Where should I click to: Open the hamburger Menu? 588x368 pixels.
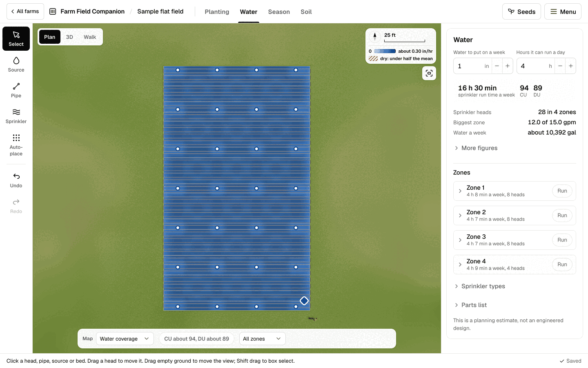point(563,11)
